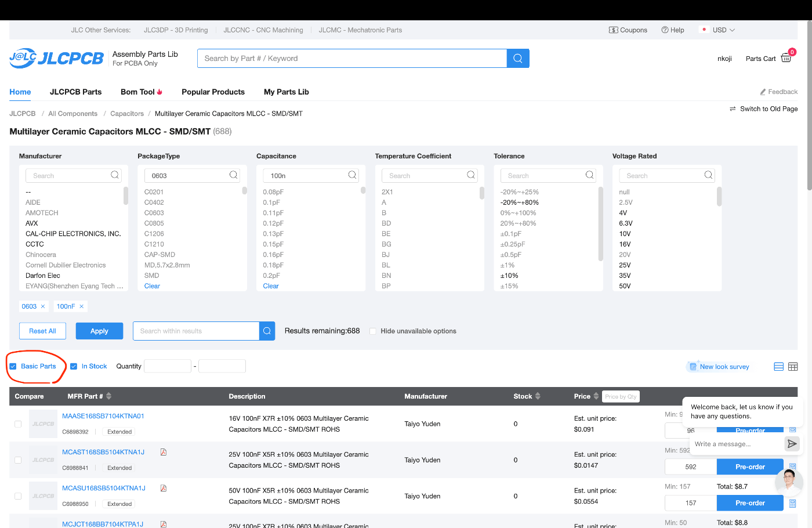This screenshot has width=812, height=528.
Task: Click the search-within-results magnifier button
Action: pos(267,331)
